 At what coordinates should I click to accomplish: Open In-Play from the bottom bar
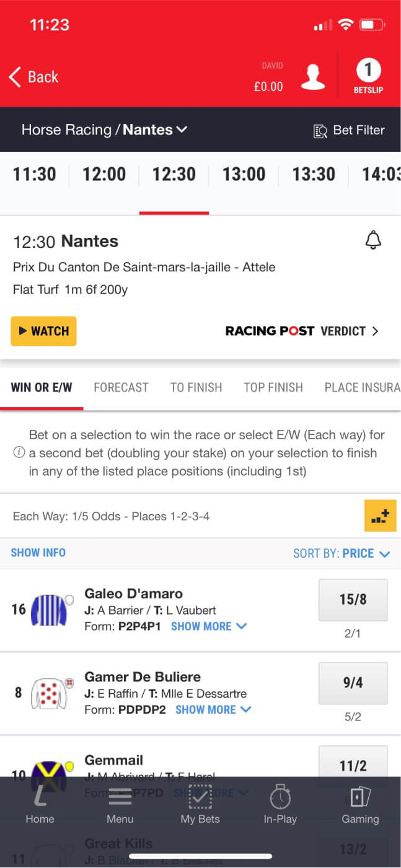click(x=280, y=805)
